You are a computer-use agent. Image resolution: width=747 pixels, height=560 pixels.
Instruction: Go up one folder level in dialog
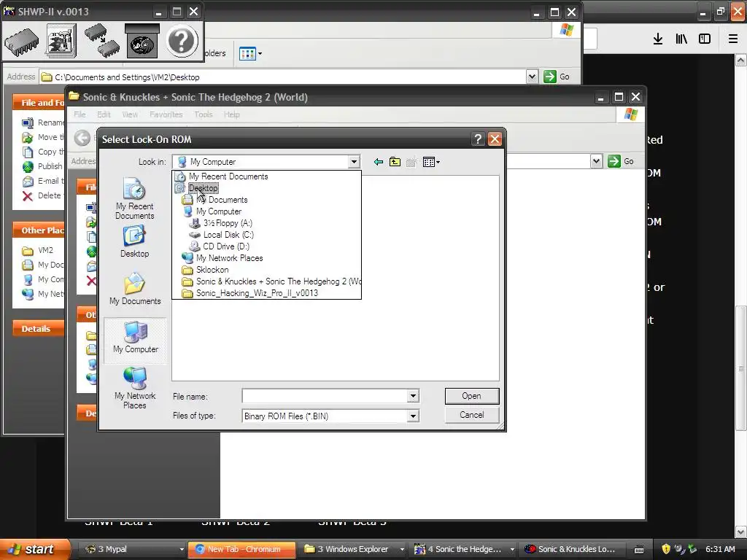395,162
